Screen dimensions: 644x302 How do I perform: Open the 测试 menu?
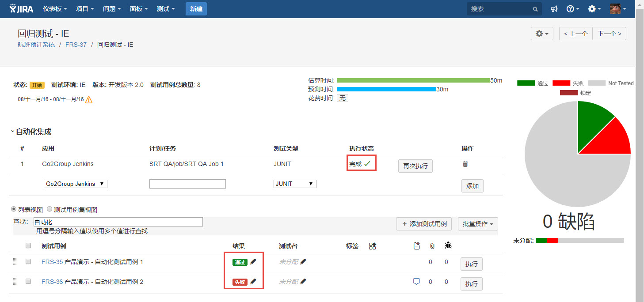pyautogui.click(x=166, y=9)
